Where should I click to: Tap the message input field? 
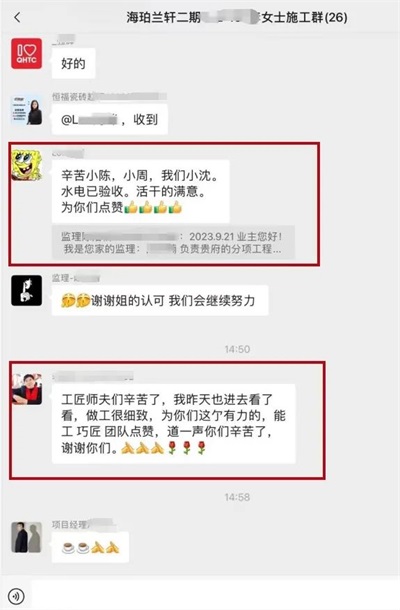215,595
